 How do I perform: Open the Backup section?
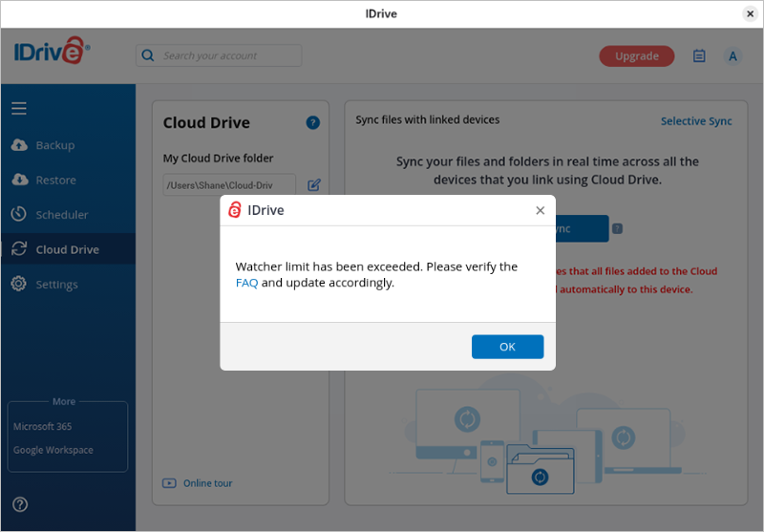[x=54, y=145]
